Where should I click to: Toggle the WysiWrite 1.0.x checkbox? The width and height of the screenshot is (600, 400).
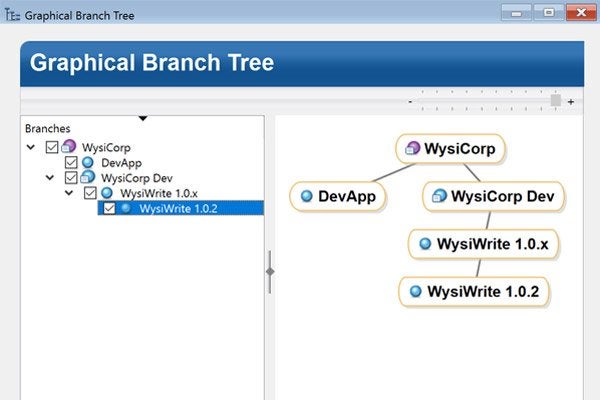90,193
